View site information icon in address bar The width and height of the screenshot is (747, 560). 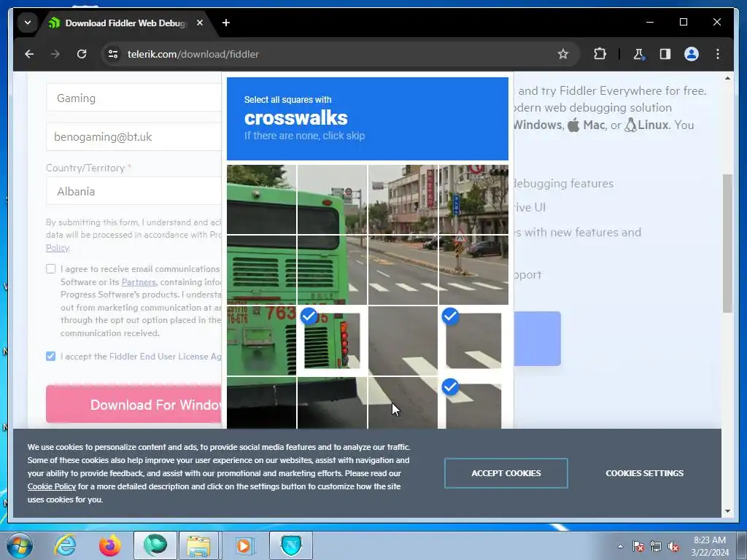click(113, 54)
